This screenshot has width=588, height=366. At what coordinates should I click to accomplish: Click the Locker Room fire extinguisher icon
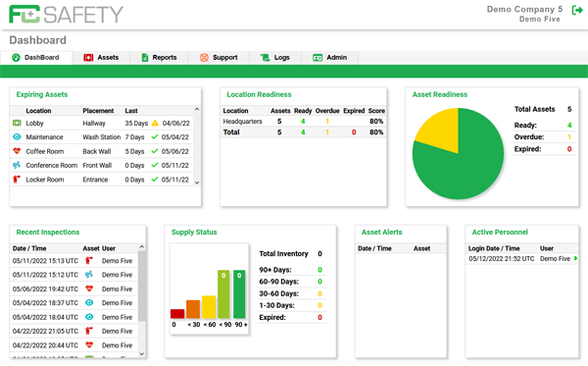tap(17, 179)
